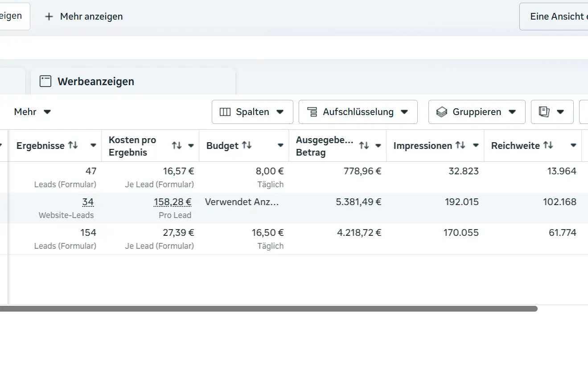The image size is (588, 366).
Task: Select the 102.168 reach value
Action: 559,202
